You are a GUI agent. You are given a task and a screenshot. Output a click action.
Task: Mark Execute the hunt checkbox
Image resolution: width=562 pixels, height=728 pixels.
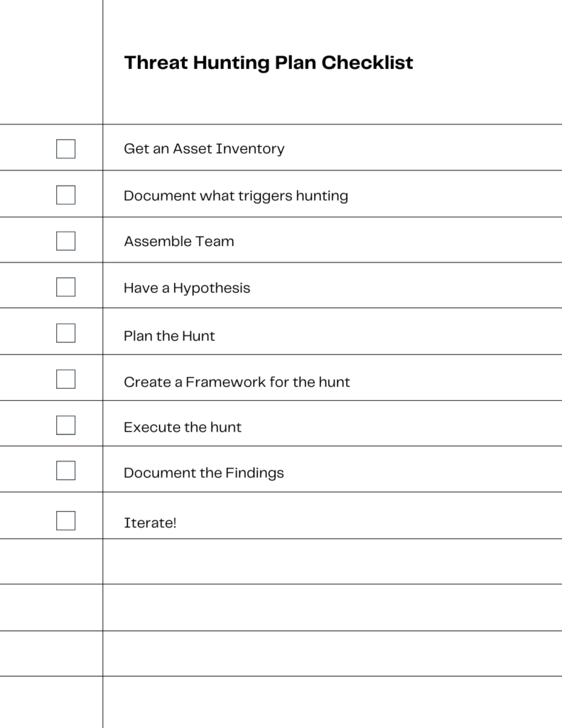[x=66, y=425]
